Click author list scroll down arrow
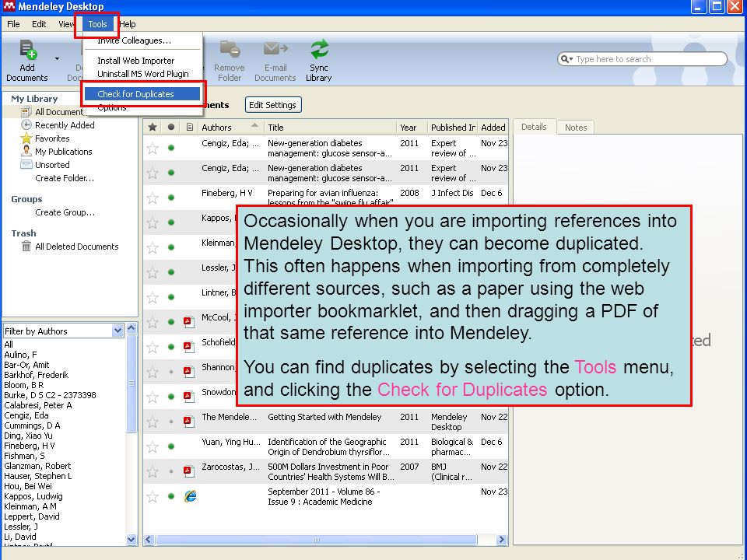 (x=132, y=539)
